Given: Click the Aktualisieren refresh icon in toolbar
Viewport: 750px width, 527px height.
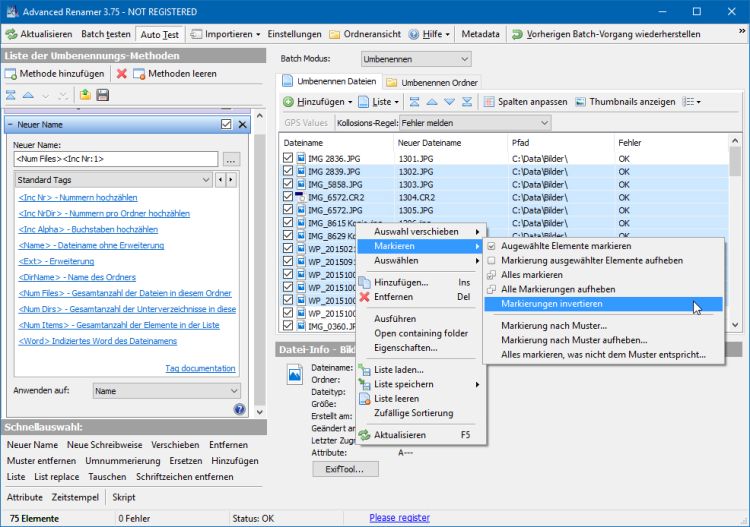Looking at the screenshot, I should point(11,34).
